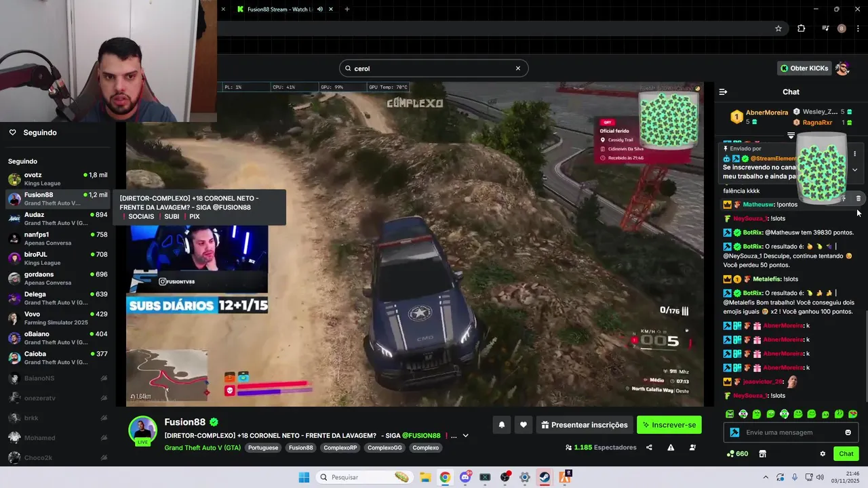Collapse the chat panel with the arrow icon
868x488 pixels.
(x=723, y=91)
